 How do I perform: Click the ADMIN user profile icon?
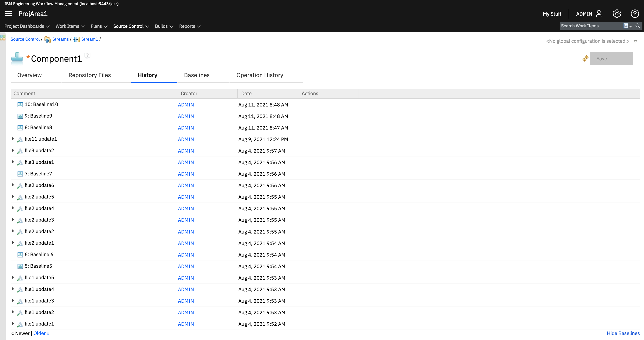pos(599,14)
